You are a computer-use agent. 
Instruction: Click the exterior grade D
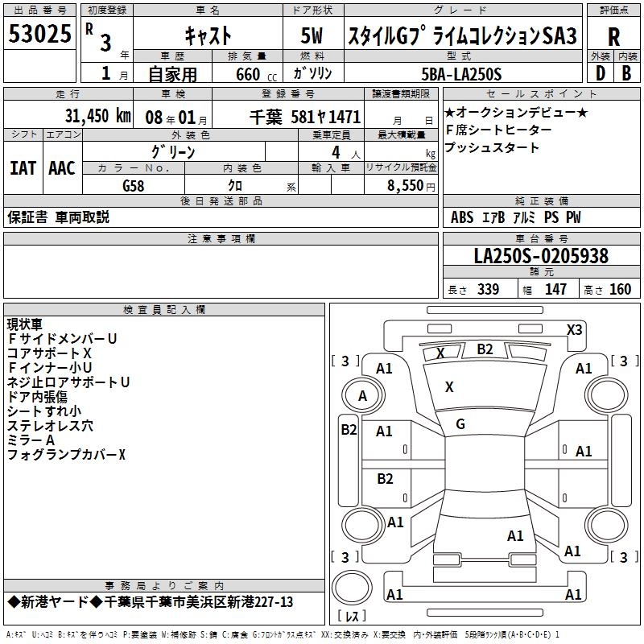[600, 73]
